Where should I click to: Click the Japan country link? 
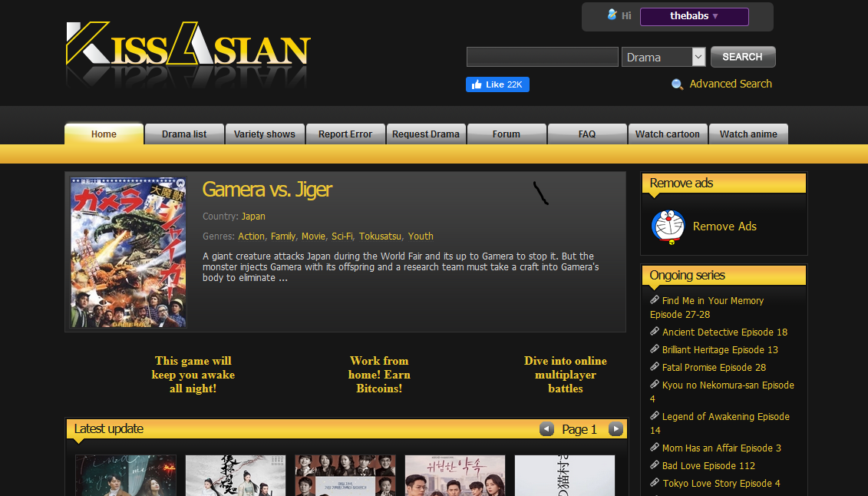[253, 217]
